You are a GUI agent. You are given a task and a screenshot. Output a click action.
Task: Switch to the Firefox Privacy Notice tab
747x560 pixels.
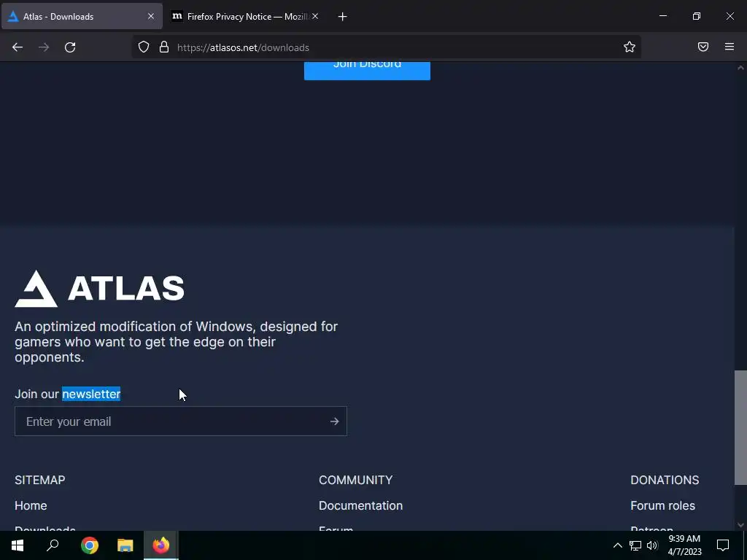(245, 16)
